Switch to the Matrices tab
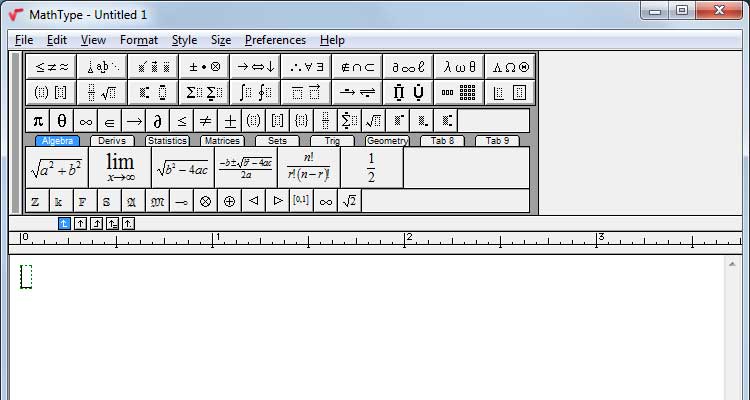The width and height of the screenshot is (750, 400). pyautogui.click(x=222, y=141)
